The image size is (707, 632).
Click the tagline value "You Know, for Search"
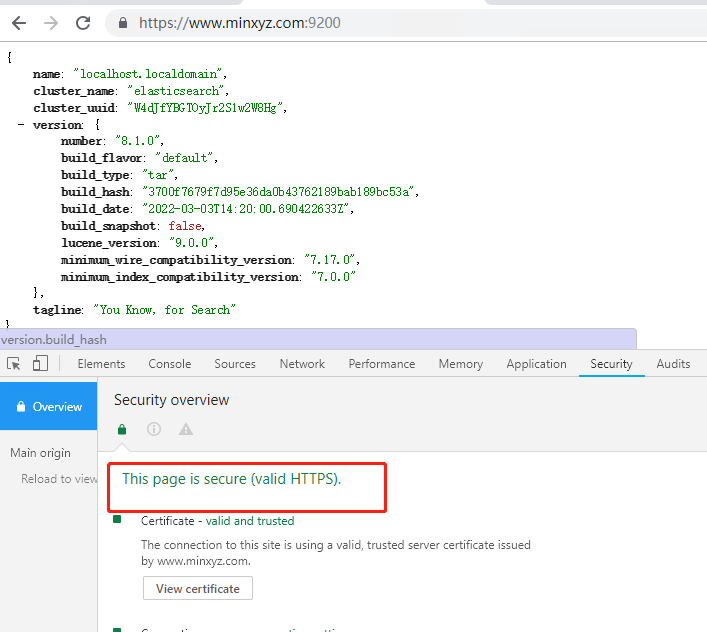[x=165, y=310]
